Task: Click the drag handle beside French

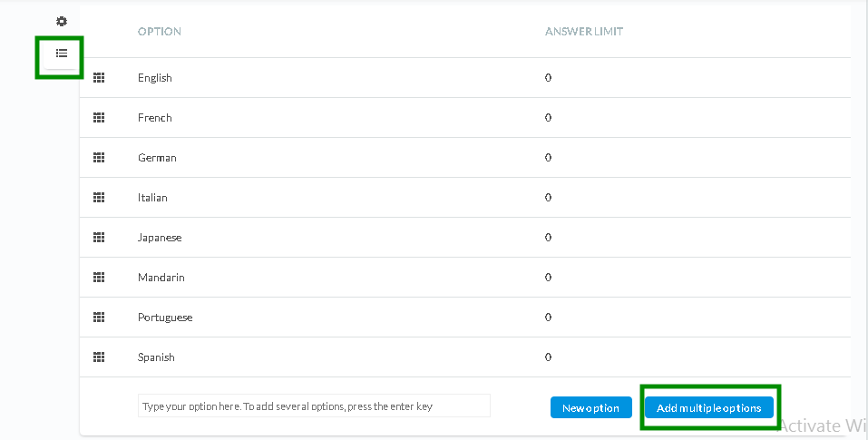Action: click(x=99, y=118)
